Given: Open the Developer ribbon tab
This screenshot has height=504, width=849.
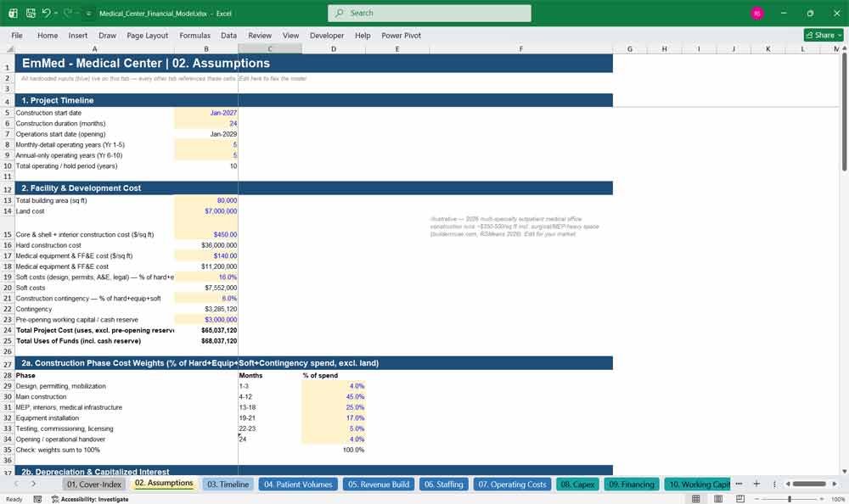Looking at the screenshot, I should coord(327,35).
